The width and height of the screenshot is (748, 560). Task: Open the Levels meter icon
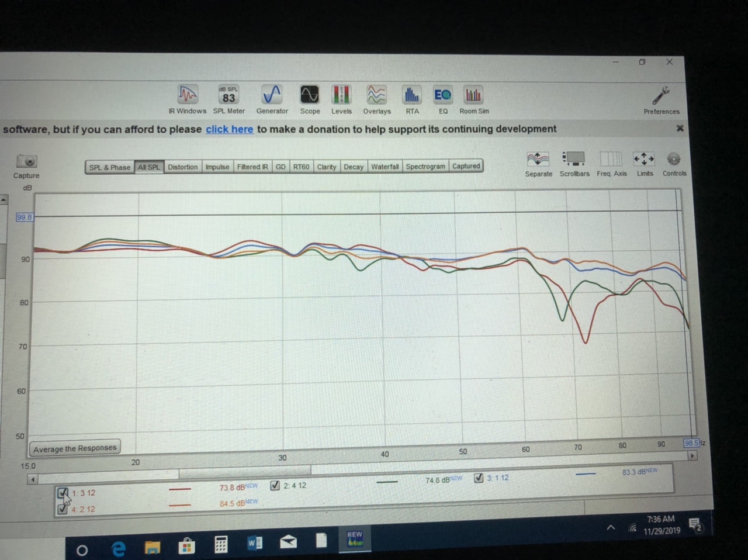click(341, 95)
